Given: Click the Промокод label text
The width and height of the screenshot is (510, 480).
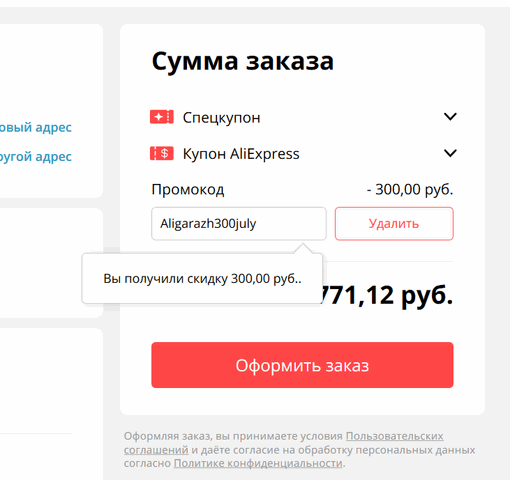Looking at the screenshot, I should coord(188,189).
